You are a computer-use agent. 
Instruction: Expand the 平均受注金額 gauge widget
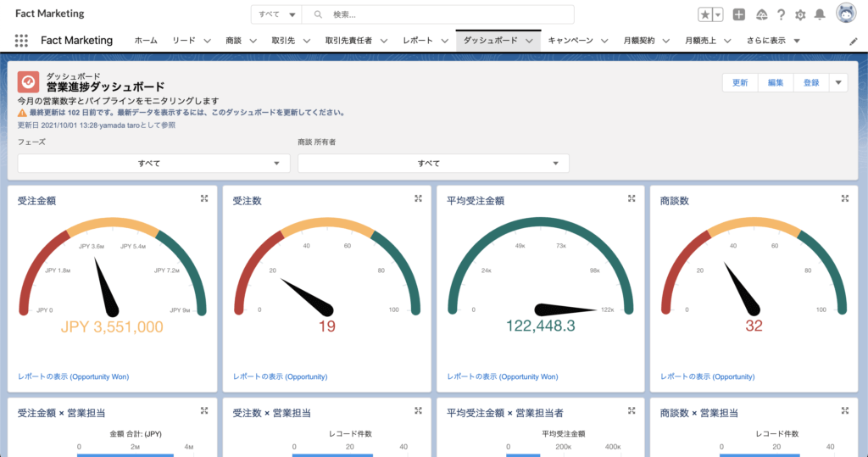tap(632, 198)
